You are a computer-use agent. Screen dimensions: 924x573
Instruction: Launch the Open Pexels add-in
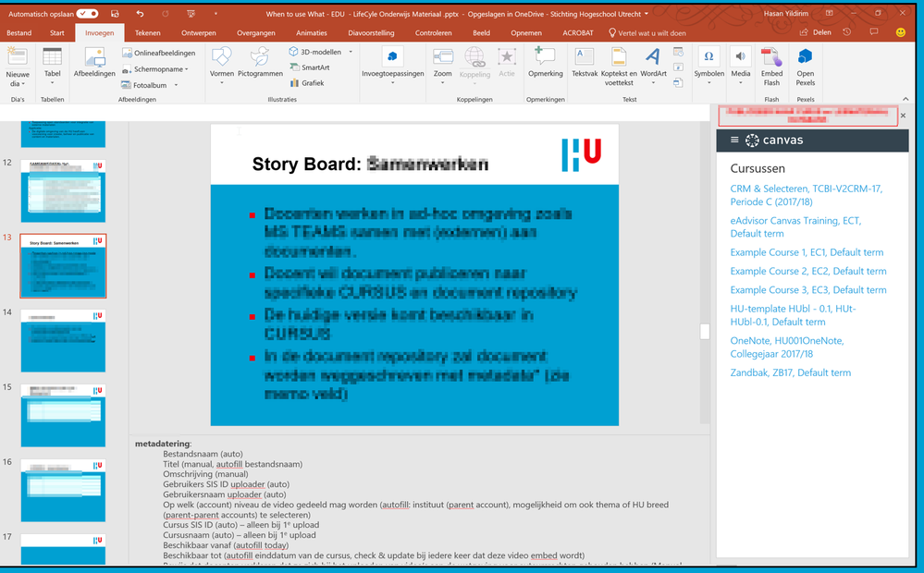pyautogui.click(x=806, y=64)
